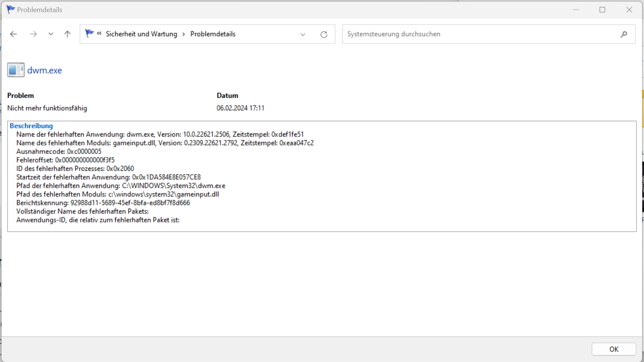Navigate up one level arrow
This screenshot has width=644, height=362.
coord(67,34)
